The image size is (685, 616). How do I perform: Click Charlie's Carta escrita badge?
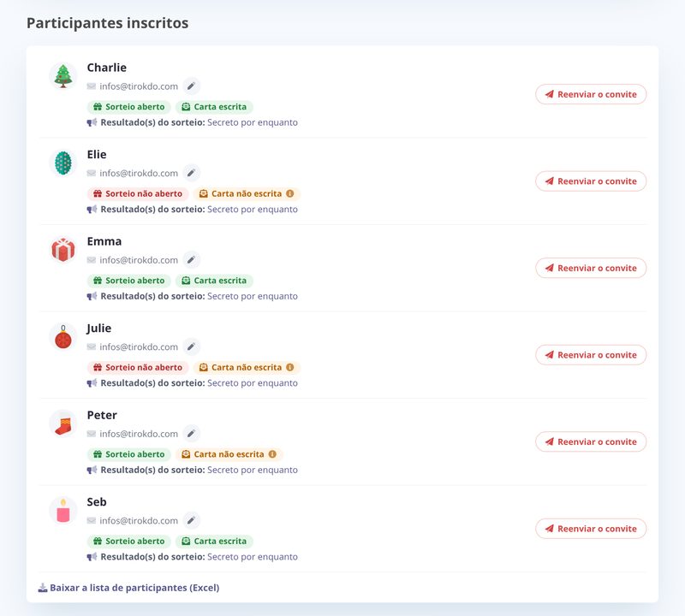(x=214, y=107)
